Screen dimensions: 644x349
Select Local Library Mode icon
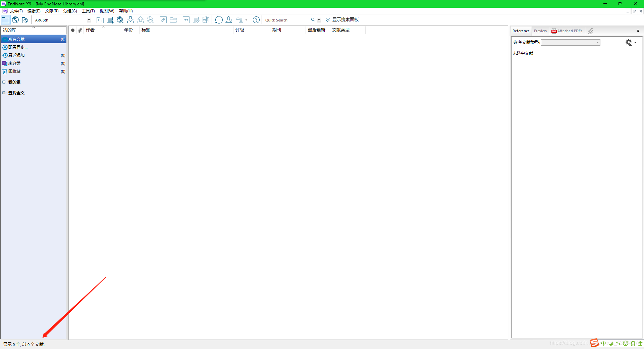[5, 20]
